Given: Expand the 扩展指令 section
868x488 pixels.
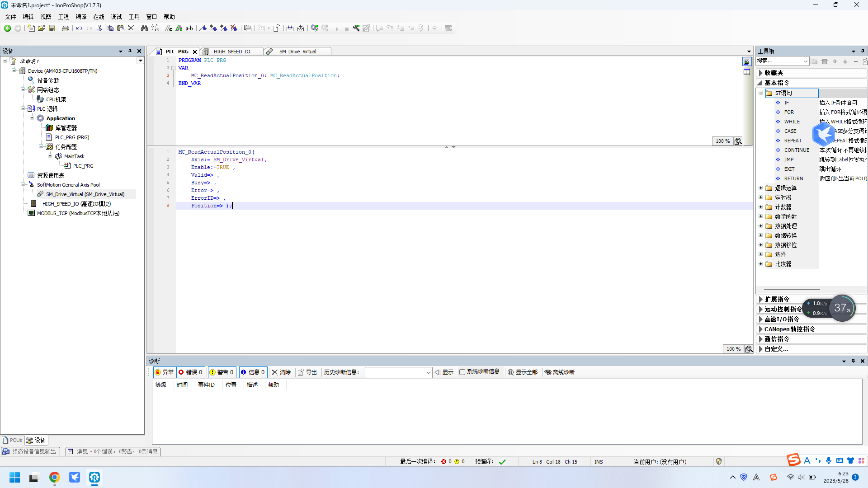Looking at the screenshot, I should pyautogui.click(x=761, y=299).
